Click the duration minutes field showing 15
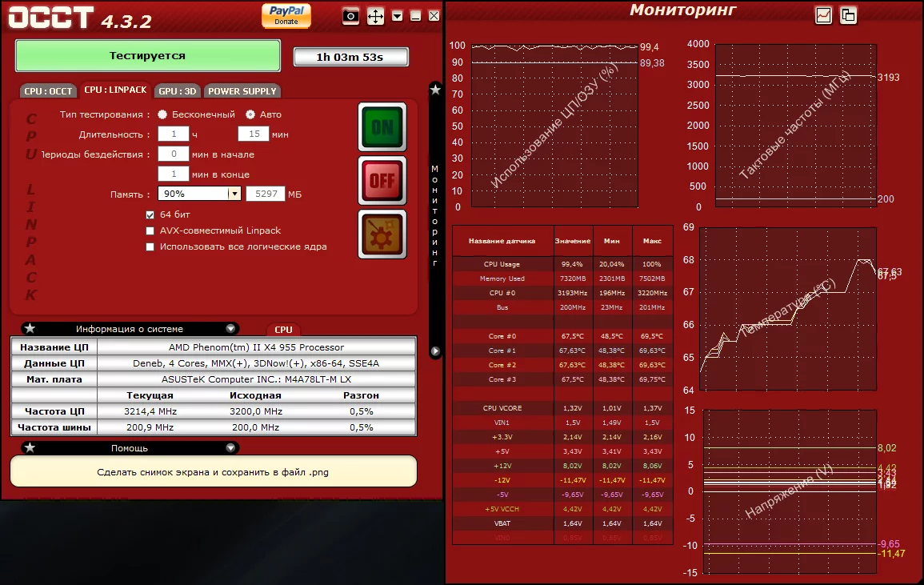This screenshot has width=924, height=585. [254, 134]
